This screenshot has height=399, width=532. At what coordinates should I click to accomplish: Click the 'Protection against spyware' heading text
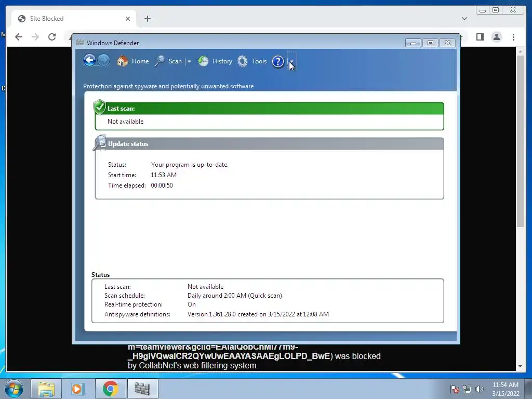pyautogui.click(x=168, y=86)
